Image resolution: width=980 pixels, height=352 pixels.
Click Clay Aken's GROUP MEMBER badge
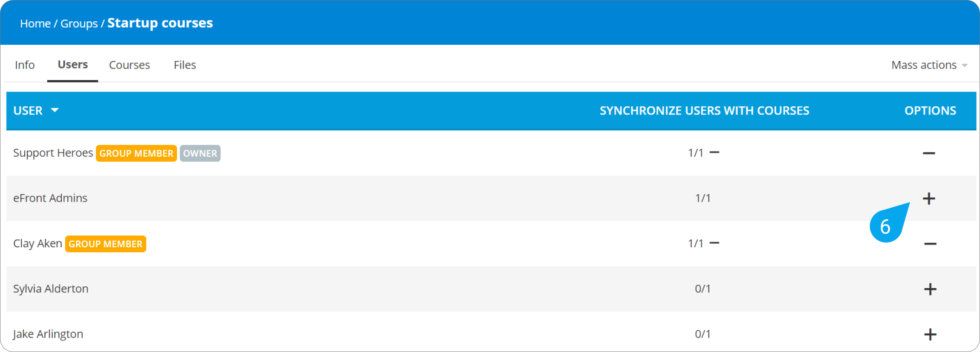pyautogui.click(x=106, y=244)
